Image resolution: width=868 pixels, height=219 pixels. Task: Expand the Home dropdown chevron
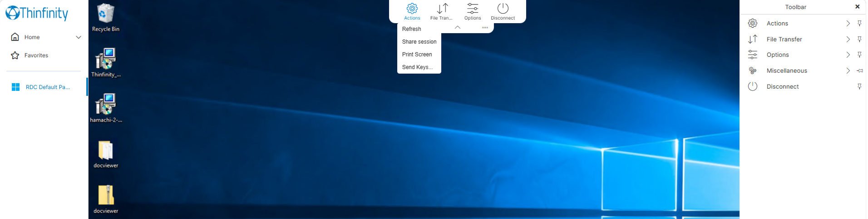(79, 37)
